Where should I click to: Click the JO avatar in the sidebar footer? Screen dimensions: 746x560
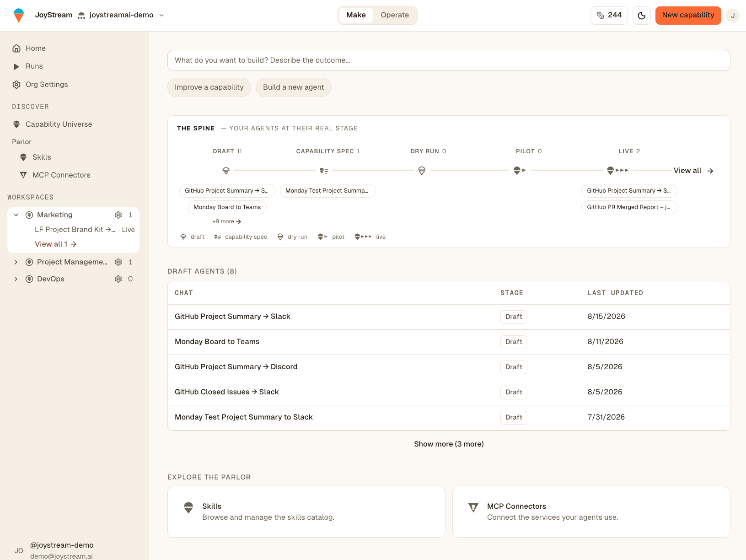[19, 551]
